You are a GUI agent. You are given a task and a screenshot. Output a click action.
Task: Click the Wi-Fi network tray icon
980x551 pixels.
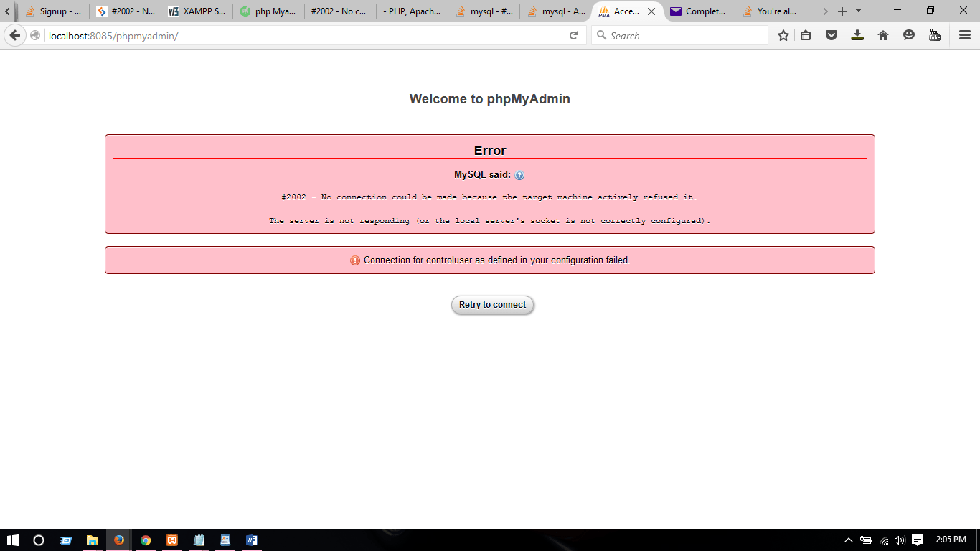[884, 540]
